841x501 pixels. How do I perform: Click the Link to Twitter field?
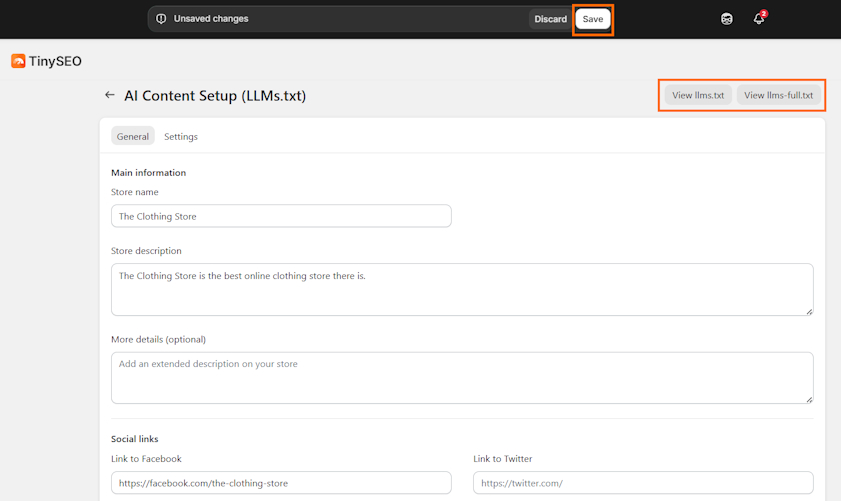(643, 483)
